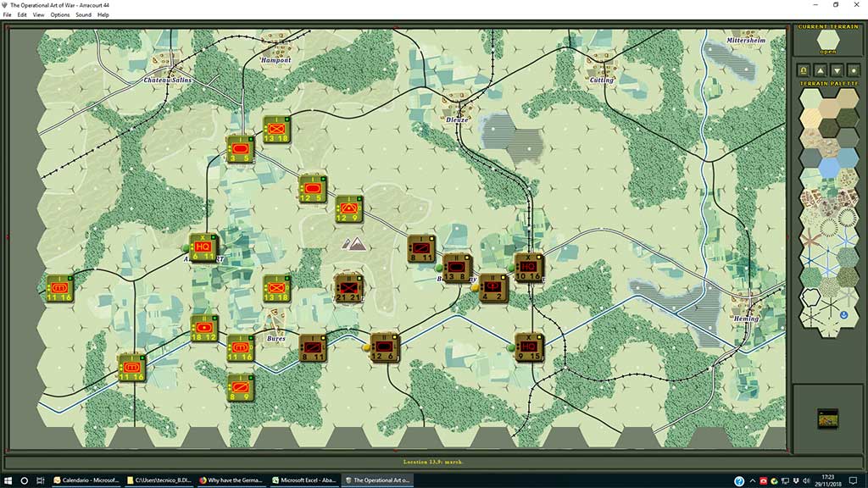This screenshot has height=488, width=868.
Task: Select the green HQ unit marked 6 11
Action: (x=203, y=247)
